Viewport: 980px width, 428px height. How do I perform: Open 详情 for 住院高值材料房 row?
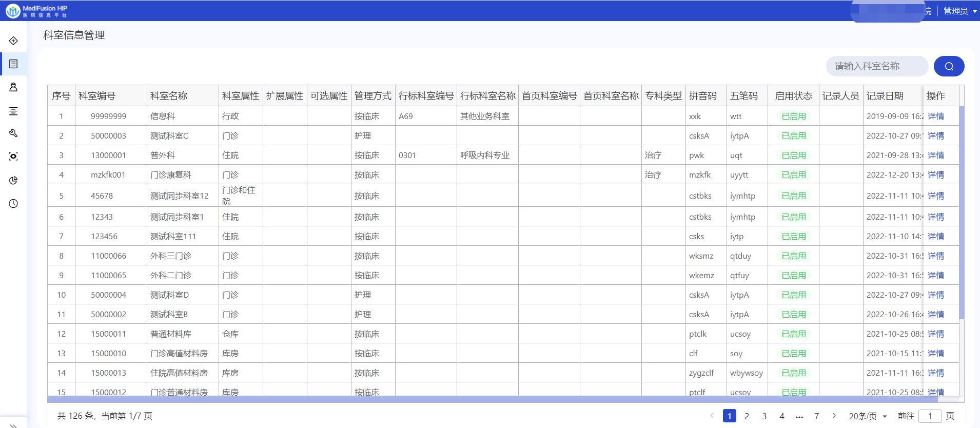pyautogui.click(x=936, y=373)
